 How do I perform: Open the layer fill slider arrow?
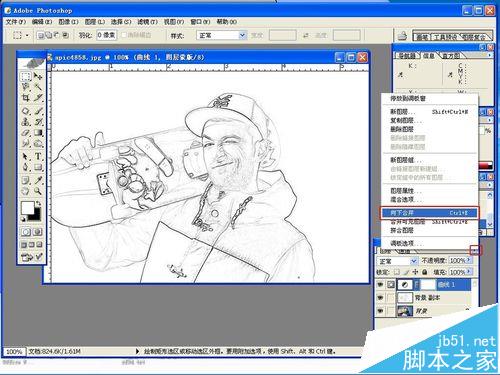(469, 272)
